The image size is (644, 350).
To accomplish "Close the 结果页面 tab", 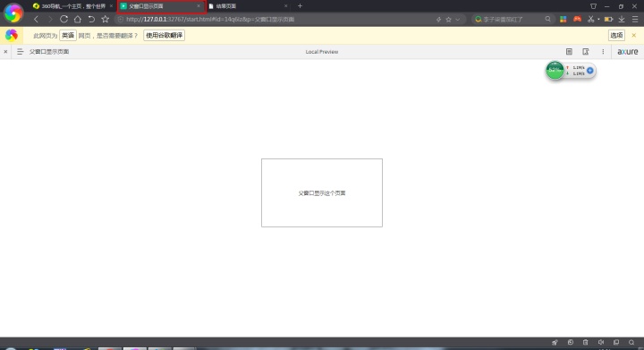I will click(286, 6).
